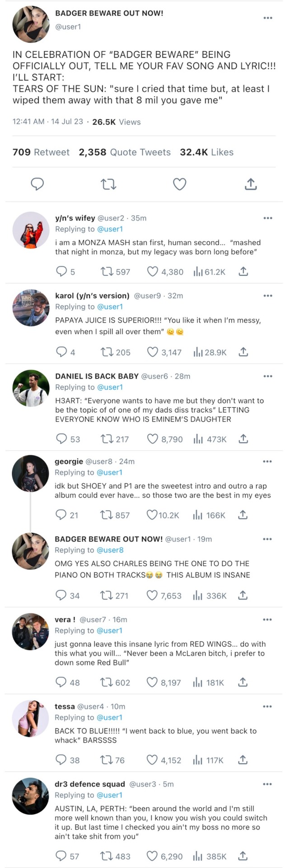View the 32.4K Likes list
Screen dimensions: 289x868
tap(206, 152)
